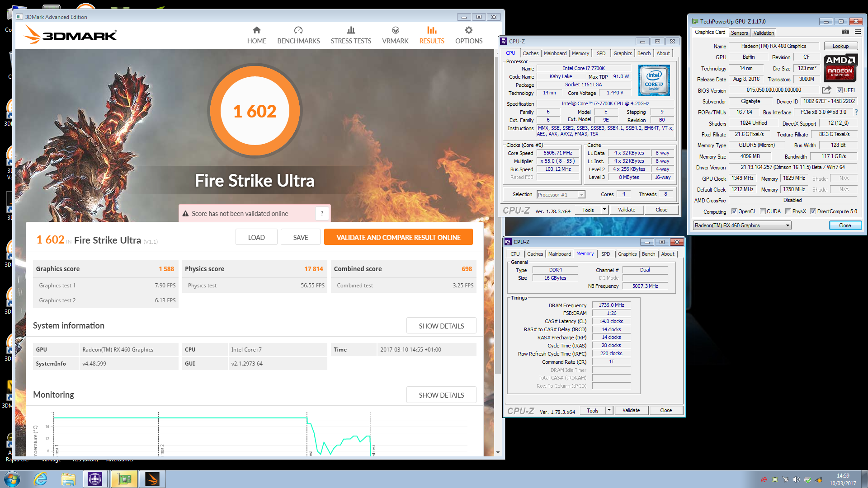Open Processor #1 selection dropdown in CPU-Z
Image resolution: width=868 pixels, height=488 pixels.
(561, 195)
